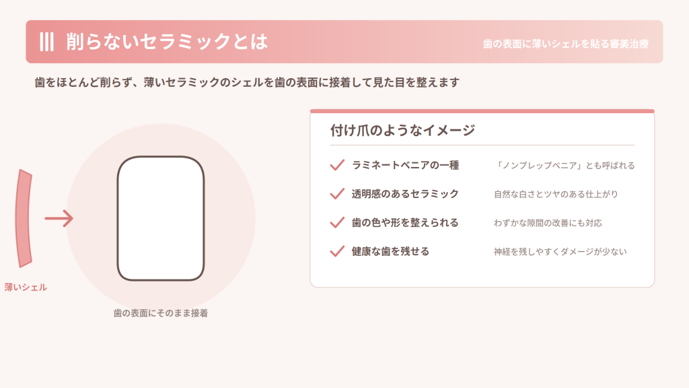Screen dimensions: 689x388
Task: Click the text ラミネートベニアの一種
Action: coord(405,165)
